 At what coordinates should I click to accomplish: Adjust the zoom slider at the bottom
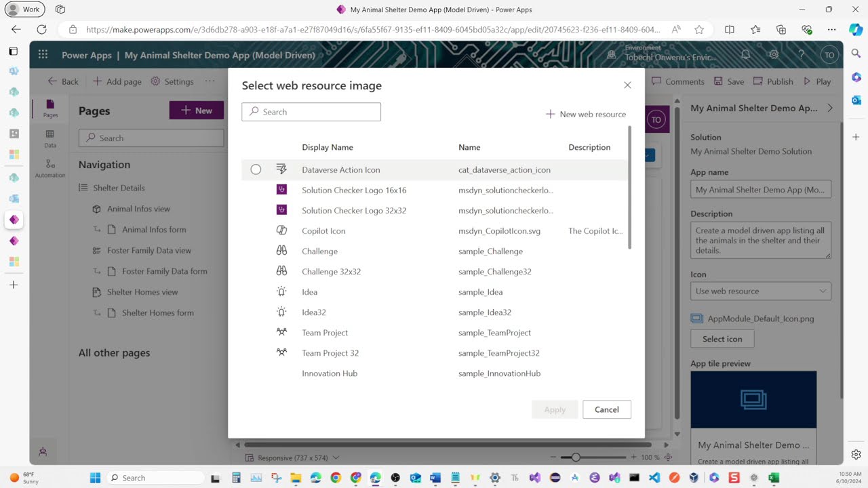point(576,457)
